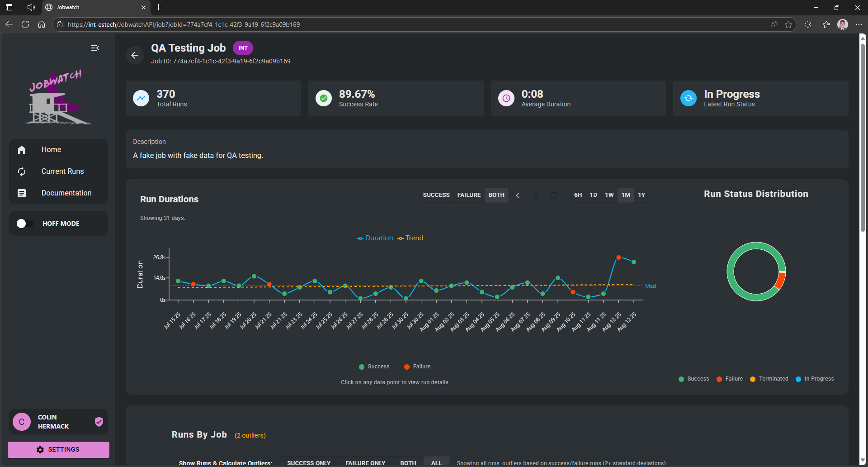Show only Success runs in chart

(436, 195)
